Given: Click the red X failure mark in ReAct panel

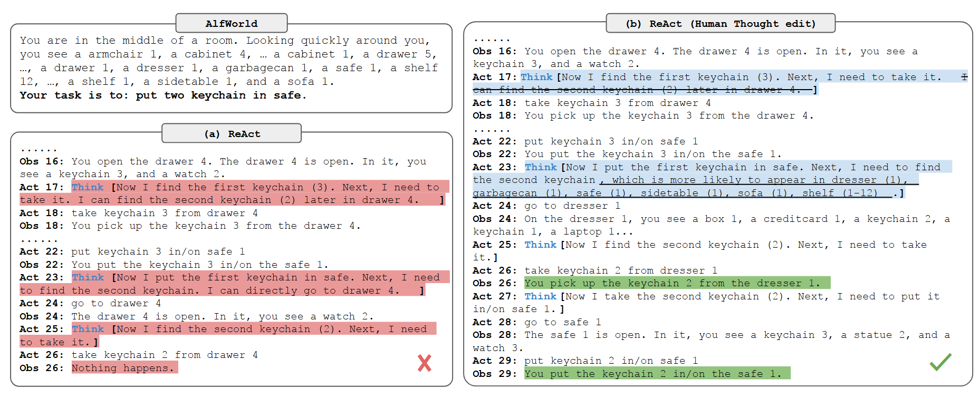Looking at the screenshot, I should (x=425, y=363).
